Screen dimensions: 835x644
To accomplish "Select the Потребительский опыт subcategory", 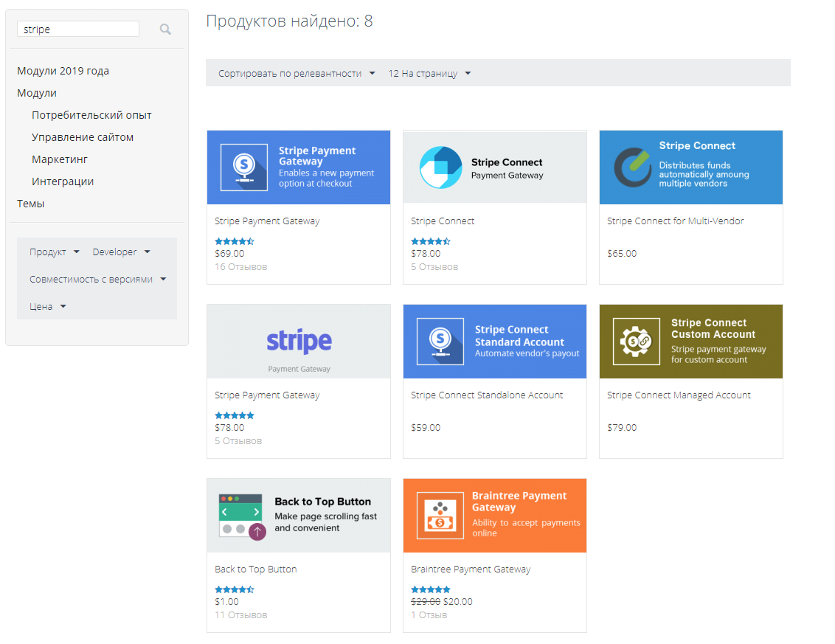I will (x=91, y=115).
